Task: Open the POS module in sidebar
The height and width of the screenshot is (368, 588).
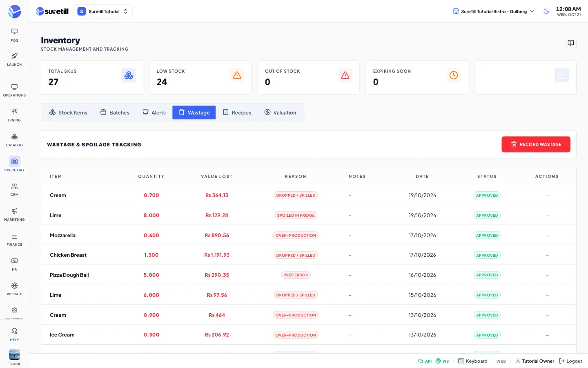Action: click(14, 35)
